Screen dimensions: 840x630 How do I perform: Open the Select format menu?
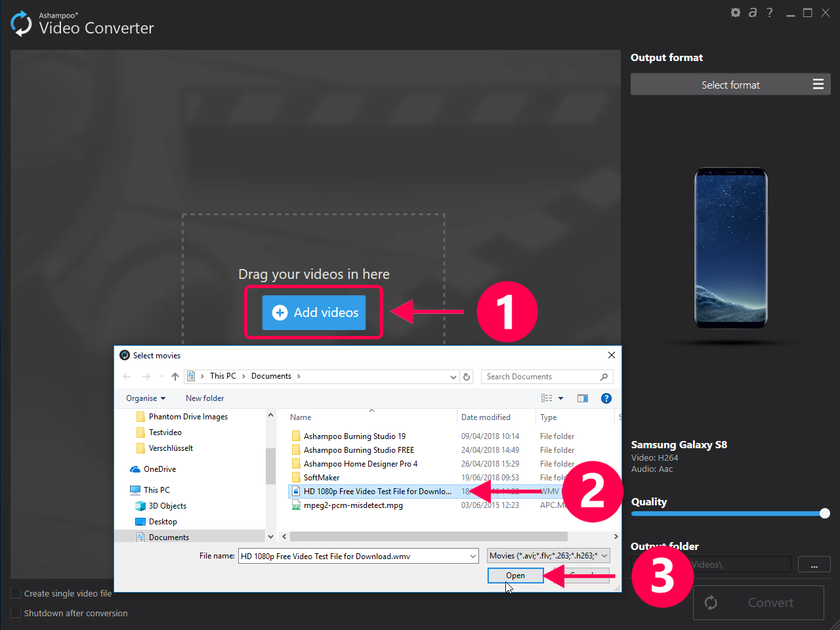[x=730, y=85]
